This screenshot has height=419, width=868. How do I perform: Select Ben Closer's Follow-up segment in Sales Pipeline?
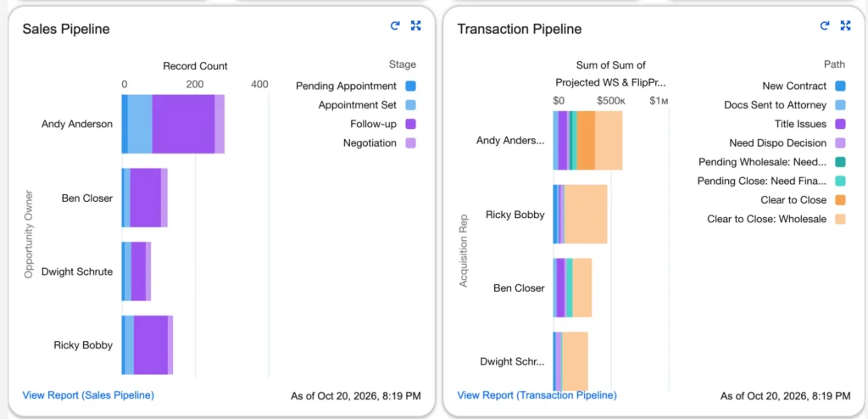(146, 198)
